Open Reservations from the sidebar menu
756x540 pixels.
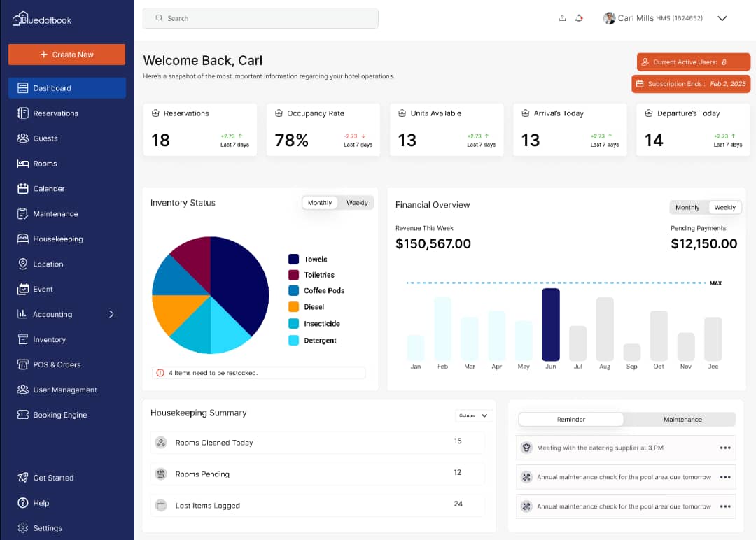(56, 113)
